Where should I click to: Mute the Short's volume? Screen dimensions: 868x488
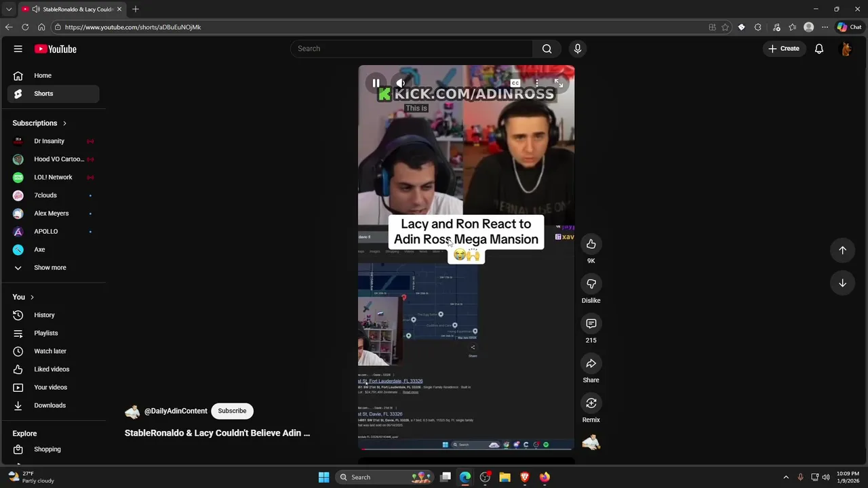click(400, 83)
